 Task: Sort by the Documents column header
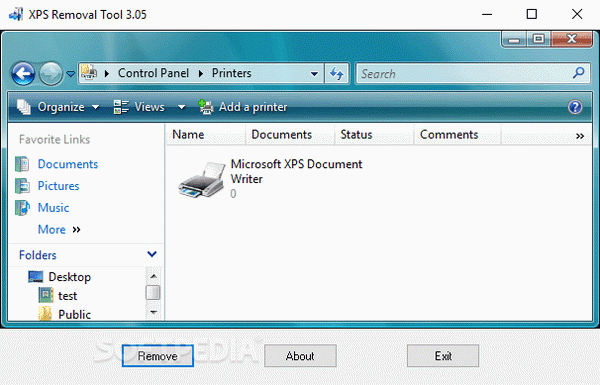coord(290,134)
